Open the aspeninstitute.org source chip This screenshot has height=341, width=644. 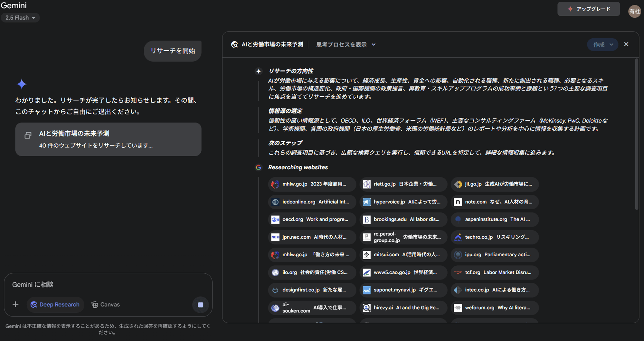(495, 219)
